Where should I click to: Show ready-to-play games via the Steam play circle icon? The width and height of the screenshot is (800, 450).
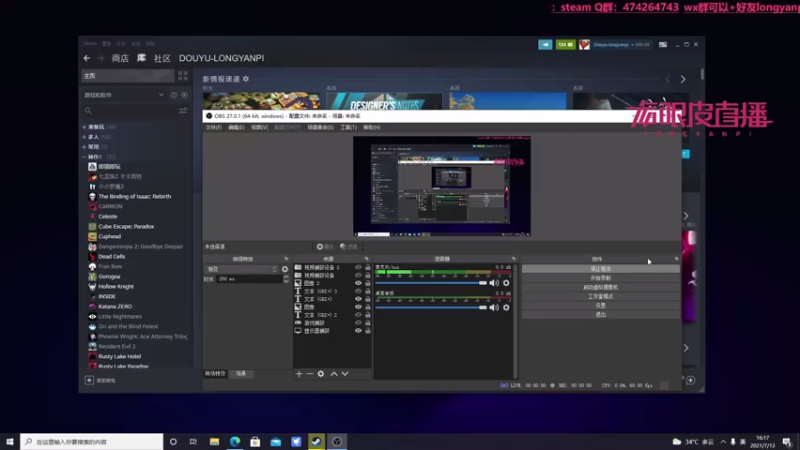click(x=184, y=95)
